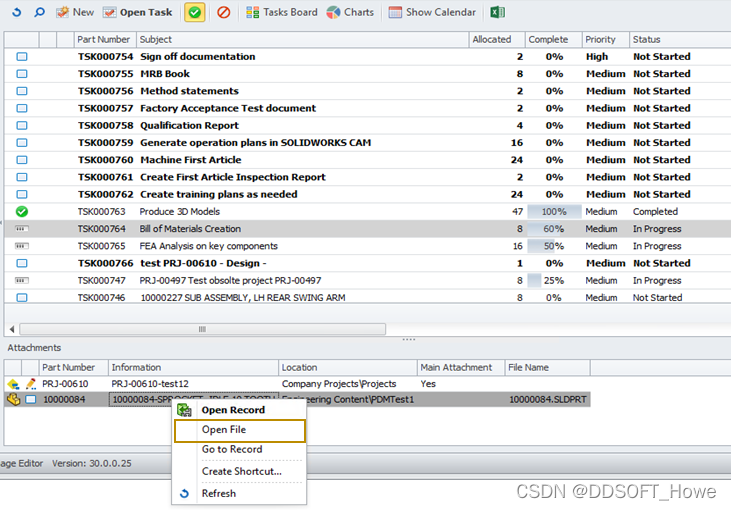Viewport: 731px width, 510px height.
Task: Click 25% progress bar of TSK000747
Action: pyautogui.click(x=554, y=281)
